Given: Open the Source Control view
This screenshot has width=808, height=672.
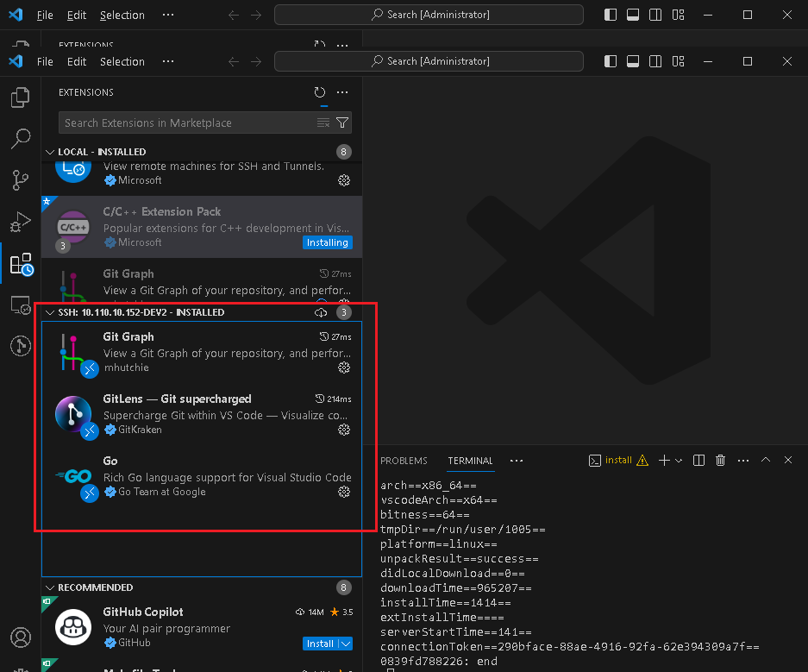Looking at the screenshot, I should point(21,180).
